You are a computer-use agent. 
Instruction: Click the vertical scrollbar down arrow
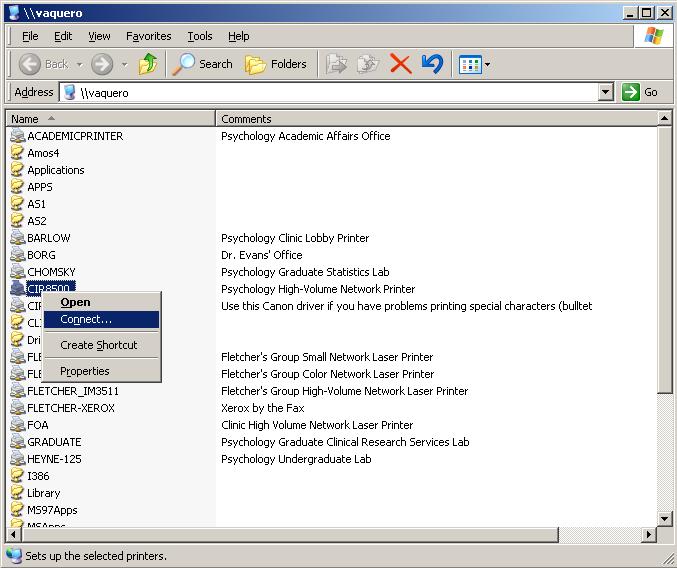tap(666, 518)
